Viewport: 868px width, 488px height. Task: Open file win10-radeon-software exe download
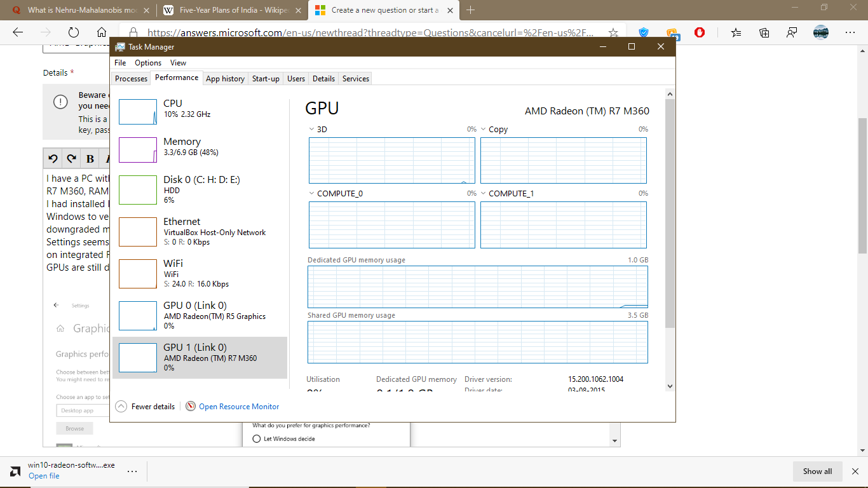[x=44, y=476]
